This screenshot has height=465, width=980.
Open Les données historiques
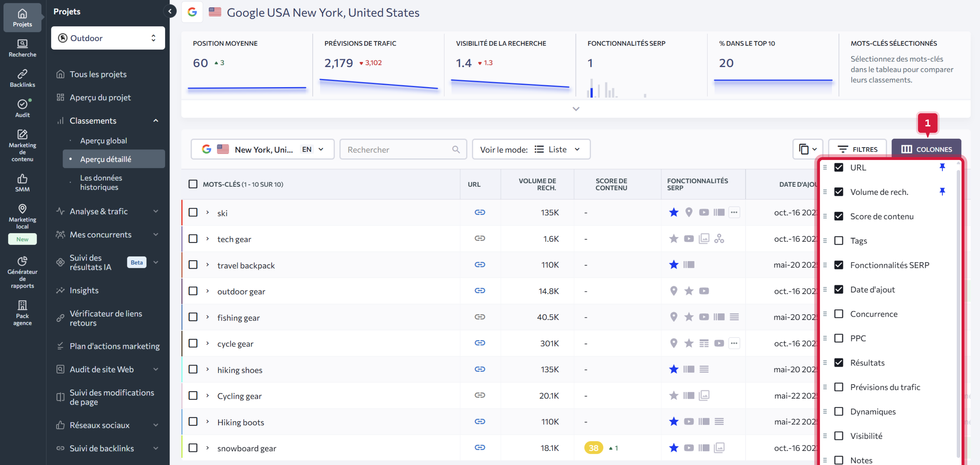101,183
